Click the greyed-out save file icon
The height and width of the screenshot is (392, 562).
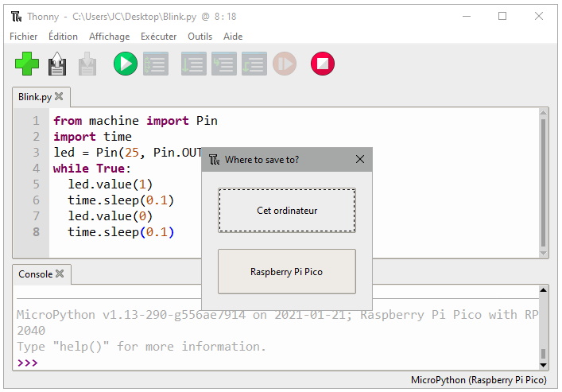point(87,64)
